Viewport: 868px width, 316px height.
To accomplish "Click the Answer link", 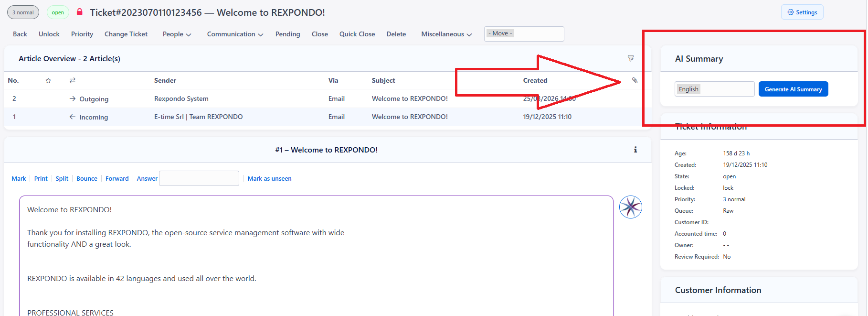I will pos(147,178).
